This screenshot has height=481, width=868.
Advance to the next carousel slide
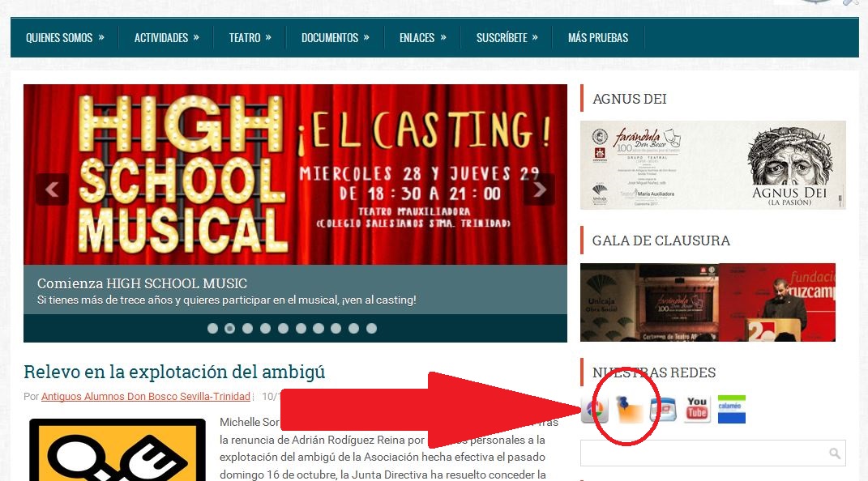click(x=539, y=189)
